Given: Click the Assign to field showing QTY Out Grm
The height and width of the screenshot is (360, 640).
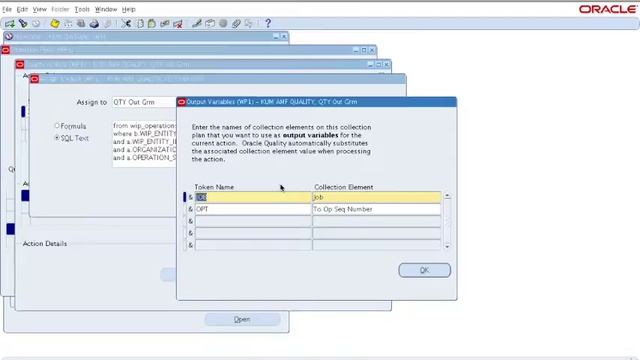Looking at the screenshot, I should pos(144,102).
